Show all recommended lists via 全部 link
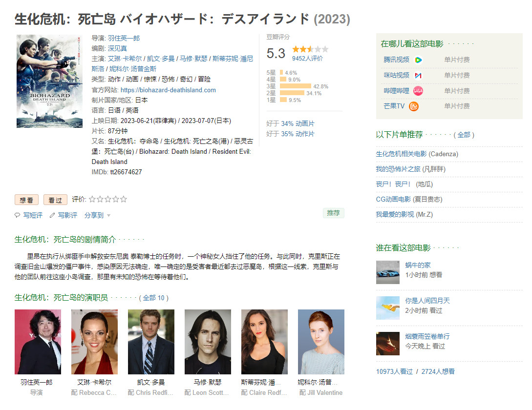The height and width of the screenshot is (410, 532). pos(464,135)
